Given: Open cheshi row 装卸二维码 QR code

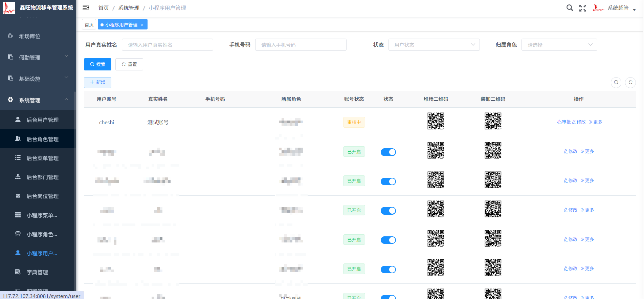Looking at the screenshot, I should [x=493, y=121].
